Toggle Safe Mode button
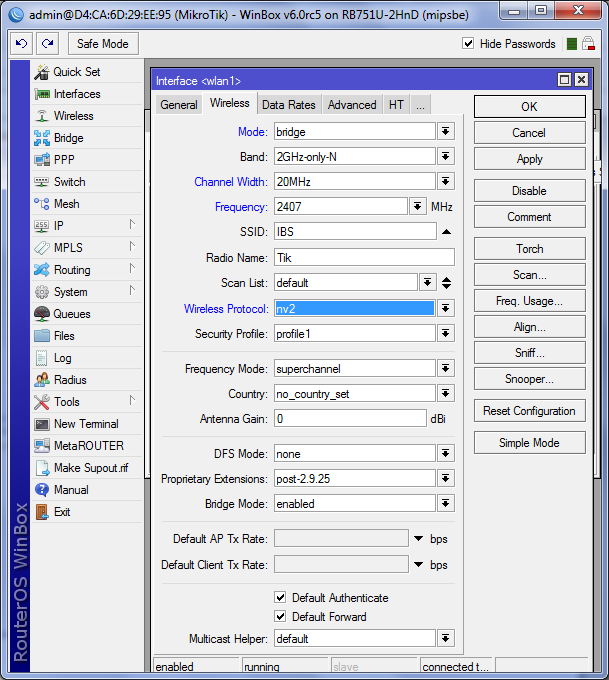The image size is (609, 680). [103, 44]
